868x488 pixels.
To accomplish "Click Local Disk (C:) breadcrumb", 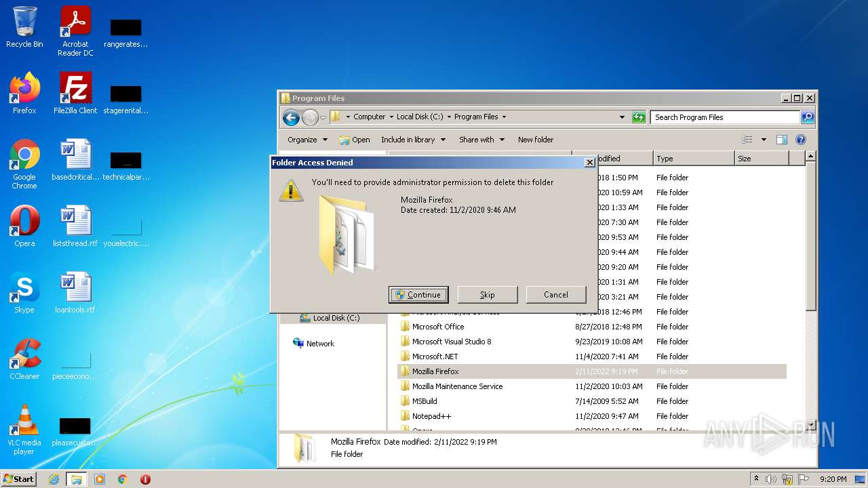I will (x=420, y=117).
